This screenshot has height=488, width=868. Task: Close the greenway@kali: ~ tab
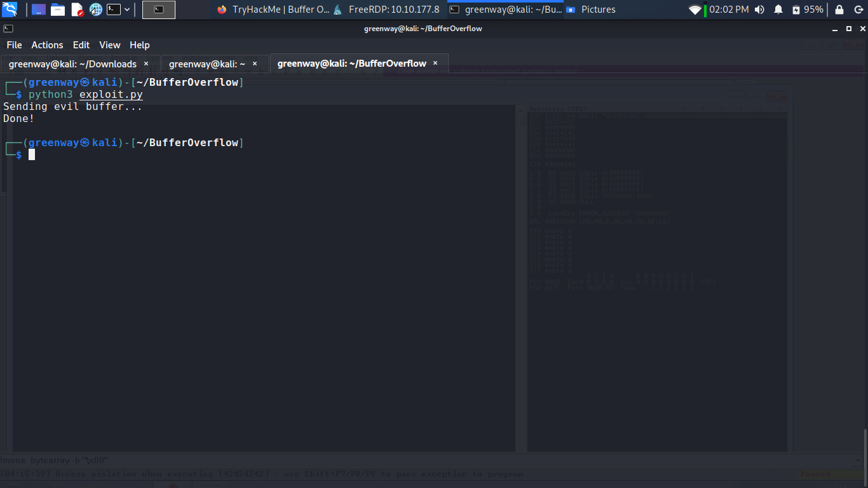tap(255, 64)
